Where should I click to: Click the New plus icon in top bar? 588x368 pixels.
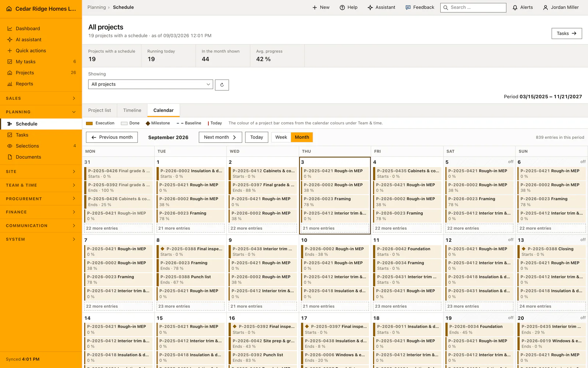point(315,7)
